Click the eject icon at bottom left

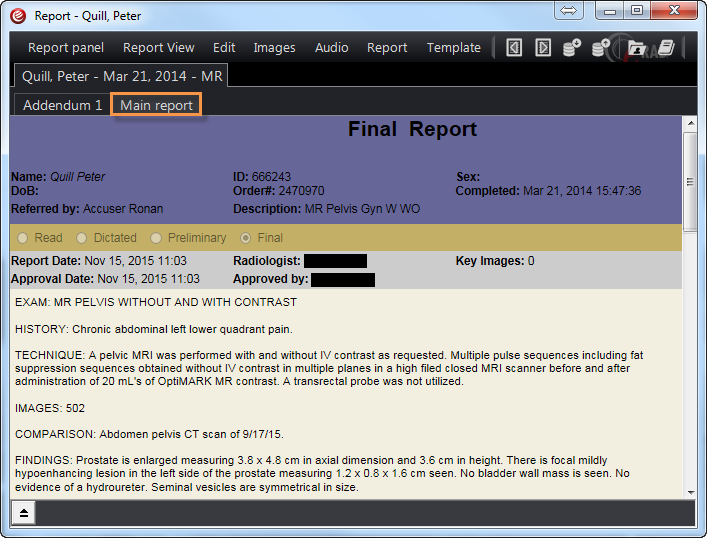[23, 512]
